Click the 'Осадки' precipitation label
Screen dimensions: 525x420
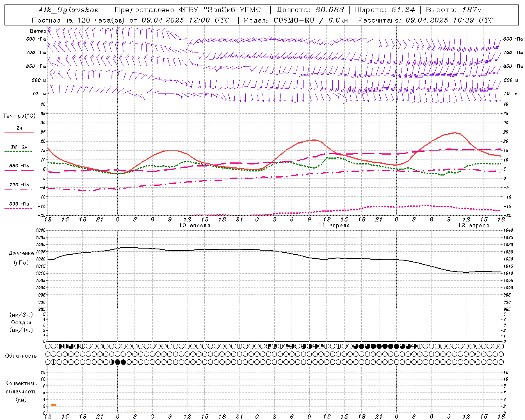[x=21, y=322]
